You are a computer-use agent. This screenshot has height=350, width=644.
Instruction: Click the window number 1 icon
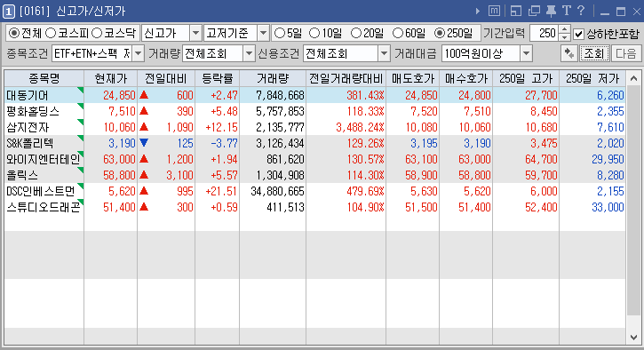pyautogui.click(x=9, y=11)
